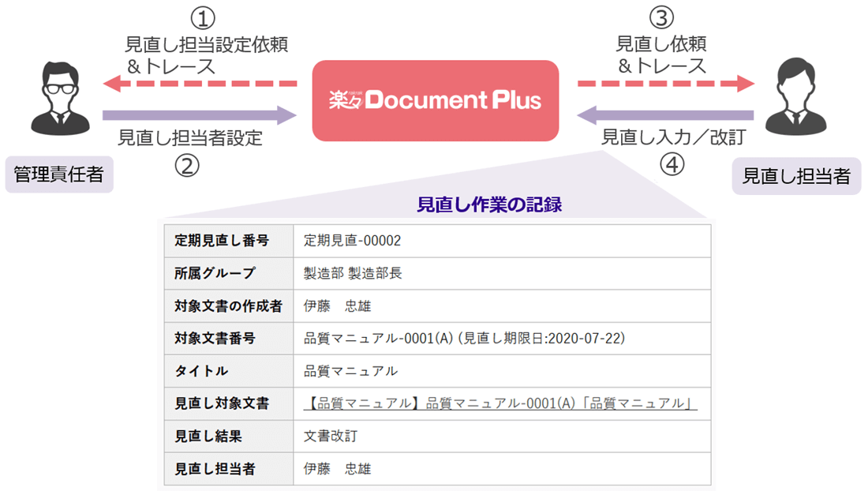
Task: Click the 管理責任者 label
Action: coord(59,174)
